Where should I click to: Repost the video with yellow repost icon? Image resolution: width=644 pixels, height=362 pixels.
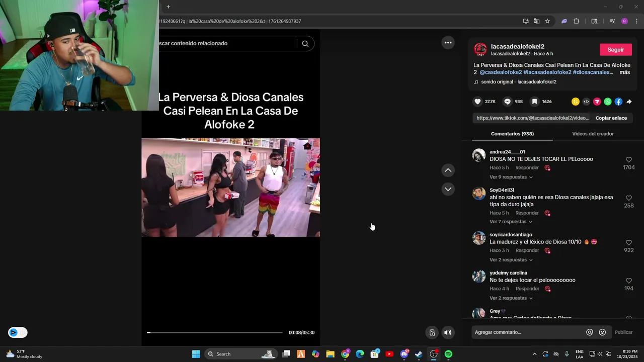pyautogui.click(x=576, y=102)
